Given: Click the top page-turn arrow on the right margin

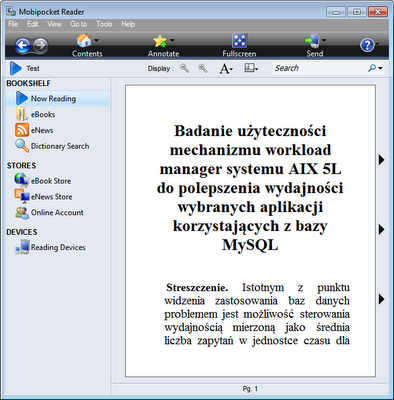Looking at the screenshot, I should pos(381,160).
